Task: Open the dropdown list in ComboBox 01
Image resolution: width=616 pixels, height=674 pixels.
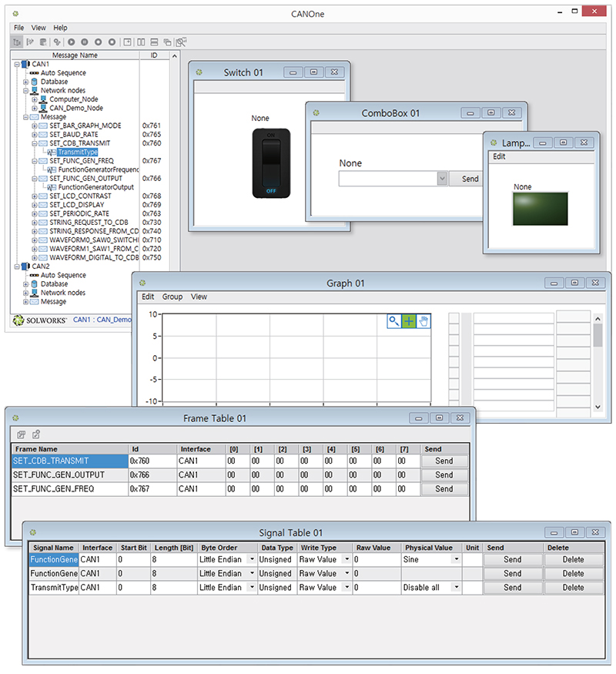Action: (x=443, y=178)
